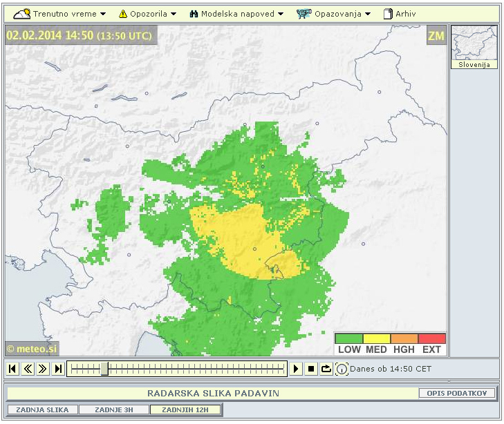Expand the Trenutno vreme dropdown

pyautogui.click(x=61, y=14)
